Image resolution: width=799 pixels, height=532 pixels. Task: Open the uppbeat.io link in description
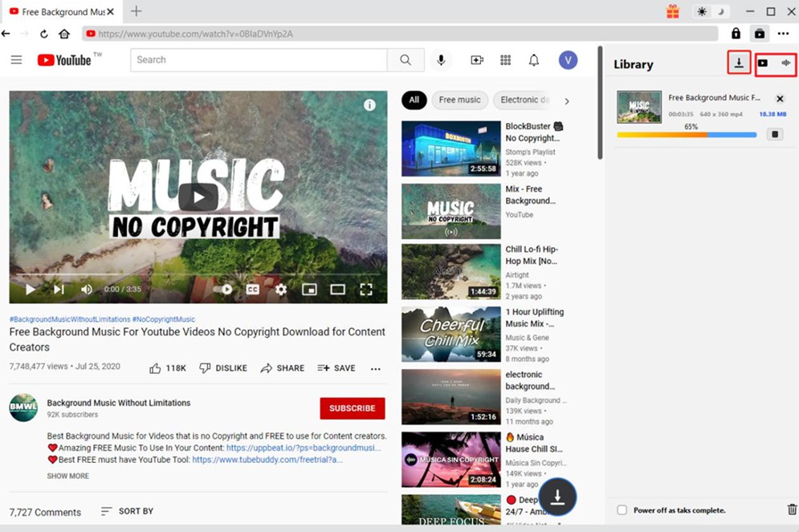click(x=303, y=448)
